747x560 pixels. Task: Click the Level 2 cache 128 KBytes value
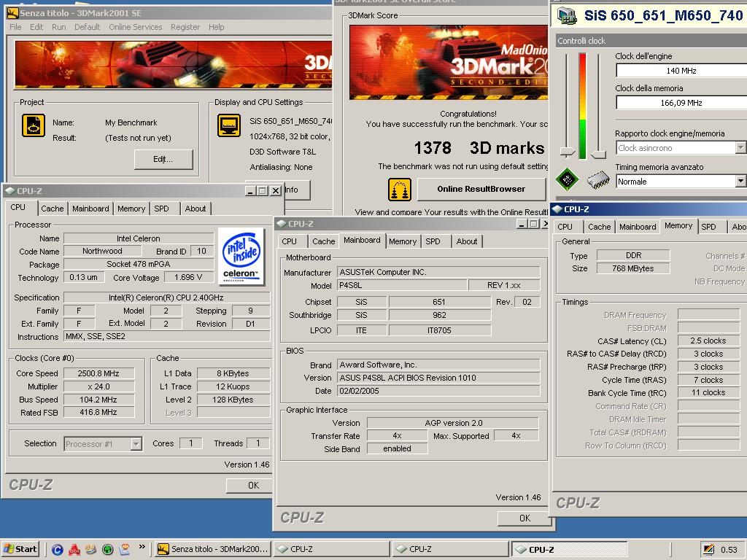tap(233, 400)
